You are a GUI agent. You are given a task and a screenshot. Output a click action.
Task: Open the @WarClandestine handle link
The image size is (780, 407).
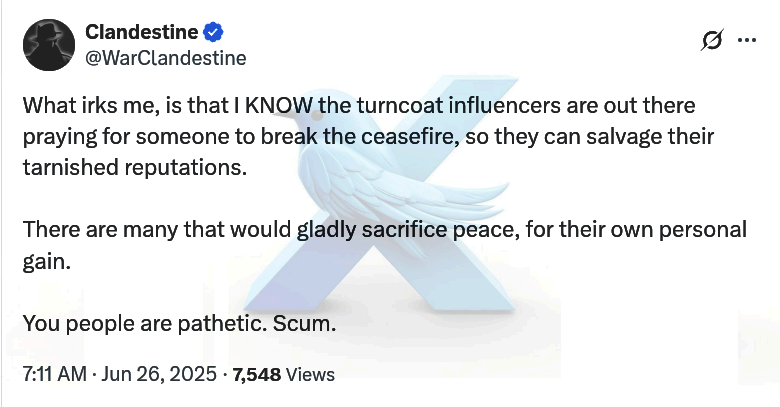pos(166,58)
